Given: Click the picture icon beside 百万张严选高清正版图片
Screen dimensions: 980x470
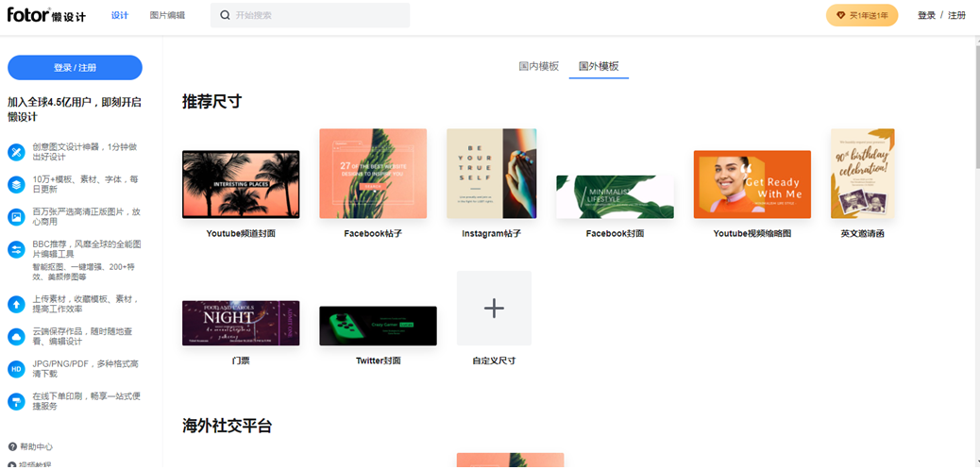Looking at the screenshot, I should [16, 217].
